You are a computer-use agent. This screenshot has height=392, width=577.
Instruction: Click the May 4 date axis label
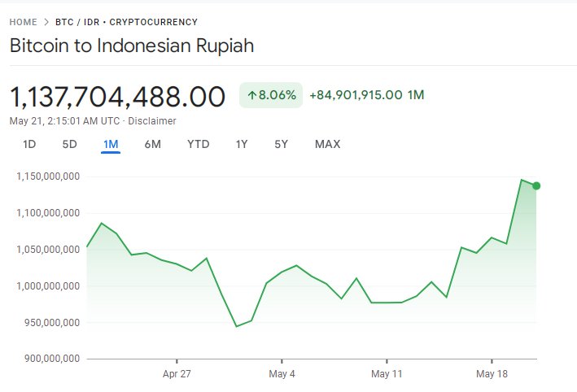pos(282,374)
